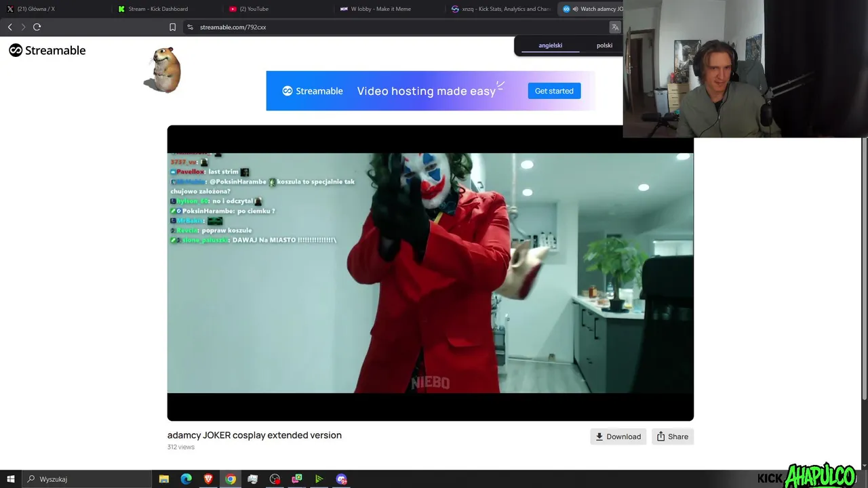The image size is (868, 488).
Task: Mute audio icon on the Watch adamcy tab
Action: [575, 9]
